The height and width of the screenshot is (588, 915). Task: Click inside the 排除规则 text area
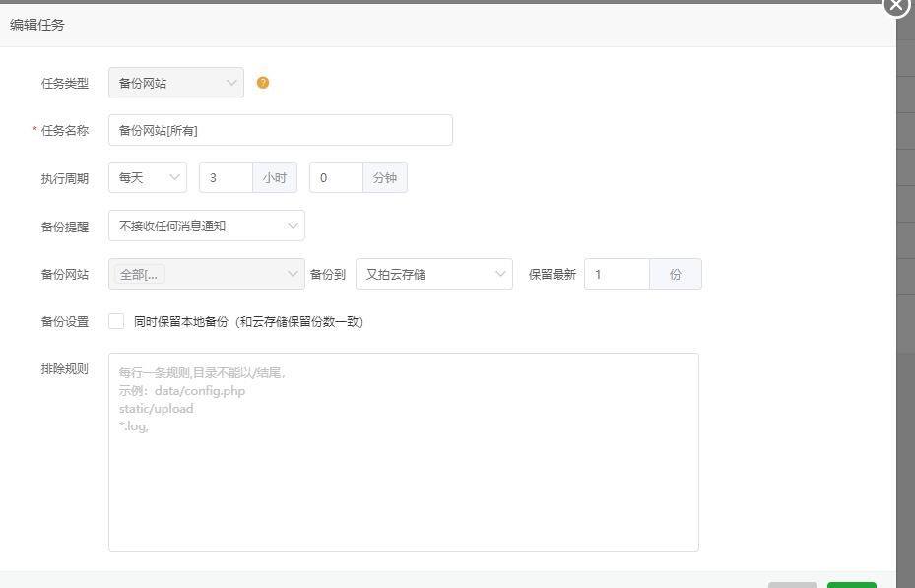(x=403, y=451)
